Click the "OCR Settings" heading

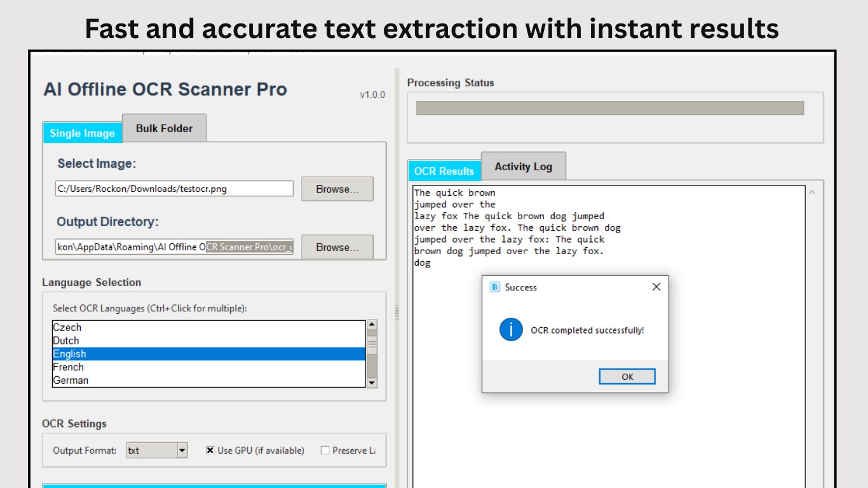coord(74,424)
